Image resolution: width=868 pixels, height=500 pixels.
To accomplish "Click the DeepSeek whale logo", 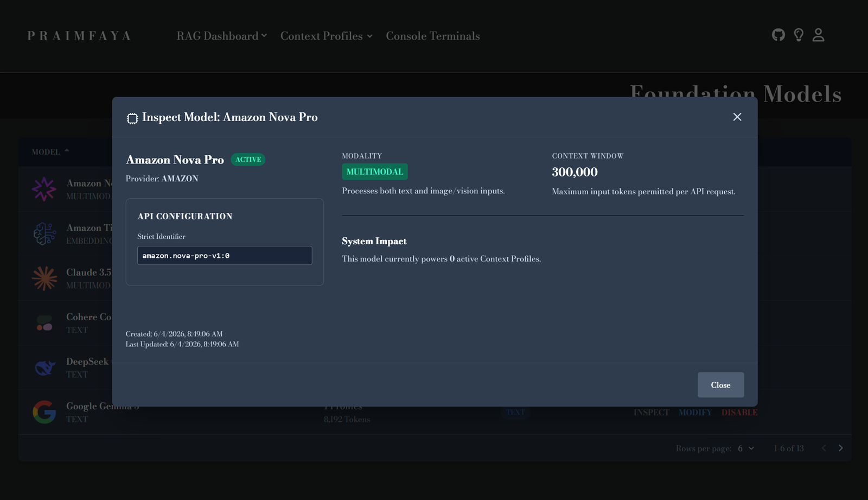I will 44,368.
